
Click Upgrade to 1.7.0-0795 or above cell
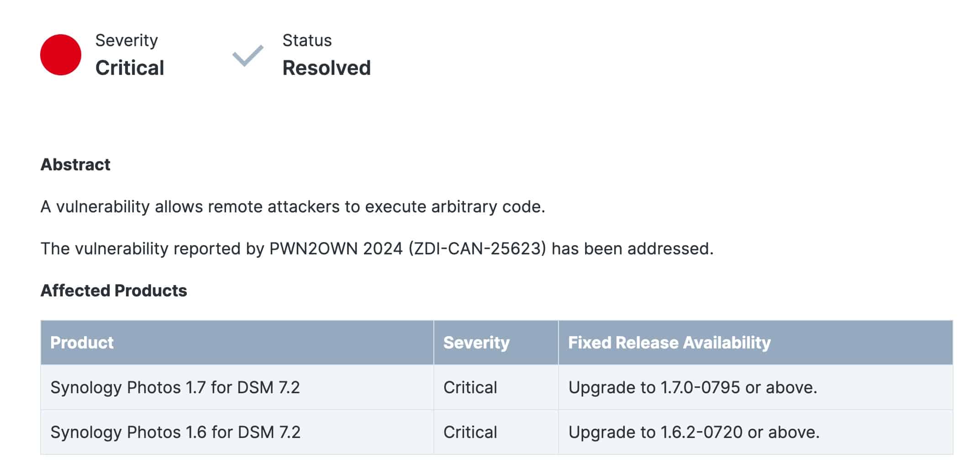pyautogui.click(x=756, y=387)
